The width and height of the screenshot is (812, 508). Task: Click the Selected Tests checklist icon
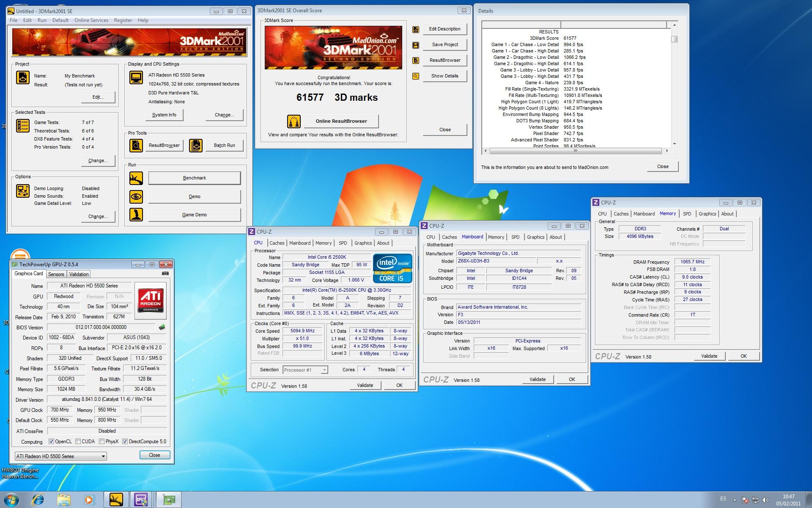[x=23, y=126]
